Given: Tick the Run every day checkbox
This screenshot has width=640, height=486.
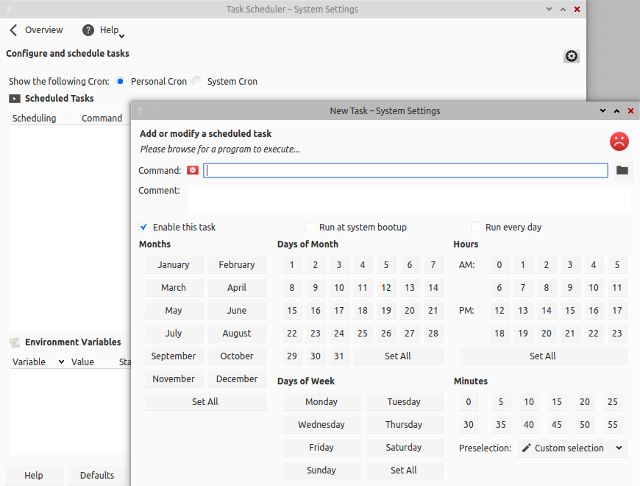Looking at the screenshot, I should 476,227.
